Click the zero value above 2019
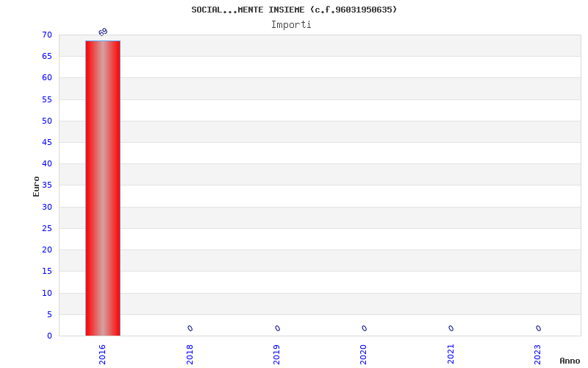This screenshot has width=588, height=368. click(278, 328)
